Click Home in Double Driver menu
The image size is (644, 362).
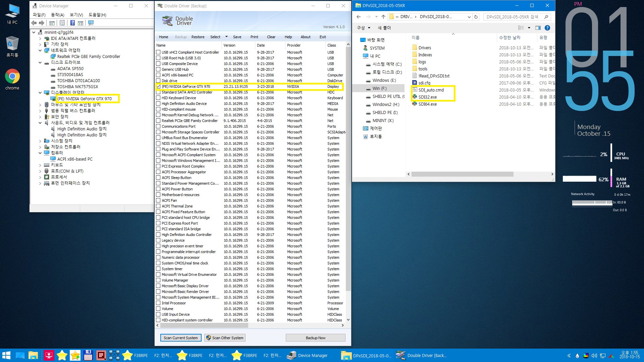point(164,37)
